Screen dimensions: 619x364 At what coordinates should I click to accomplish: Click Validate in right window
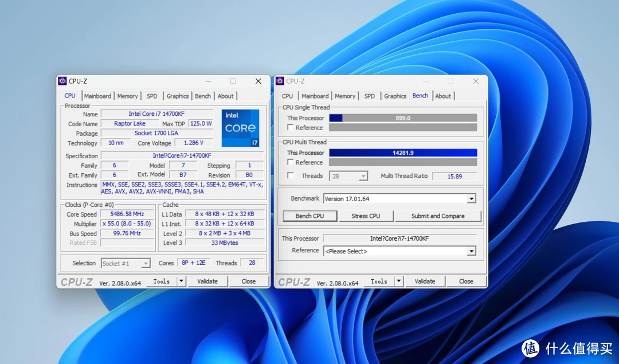pos(425,281)
